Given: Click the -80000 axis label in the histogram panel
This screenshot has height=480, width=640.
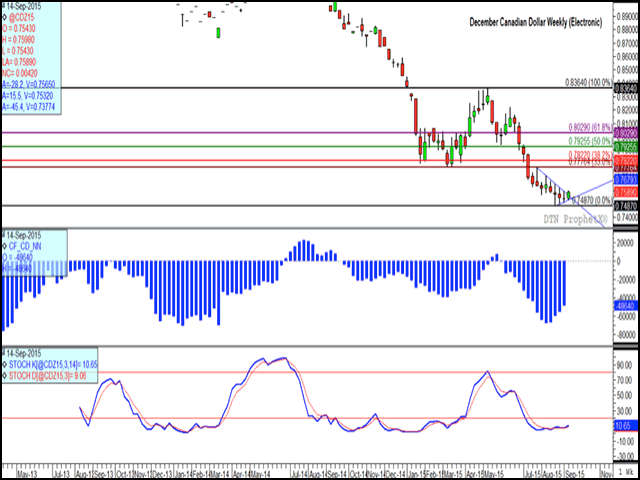Looking at the screenshot, I should pos(627,335).
